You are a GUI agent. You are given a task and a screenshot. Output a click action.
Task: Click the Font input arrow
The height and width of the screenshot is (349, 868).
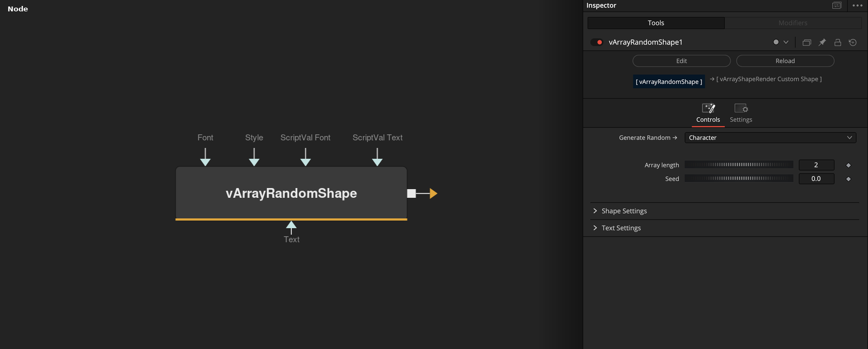205,157
